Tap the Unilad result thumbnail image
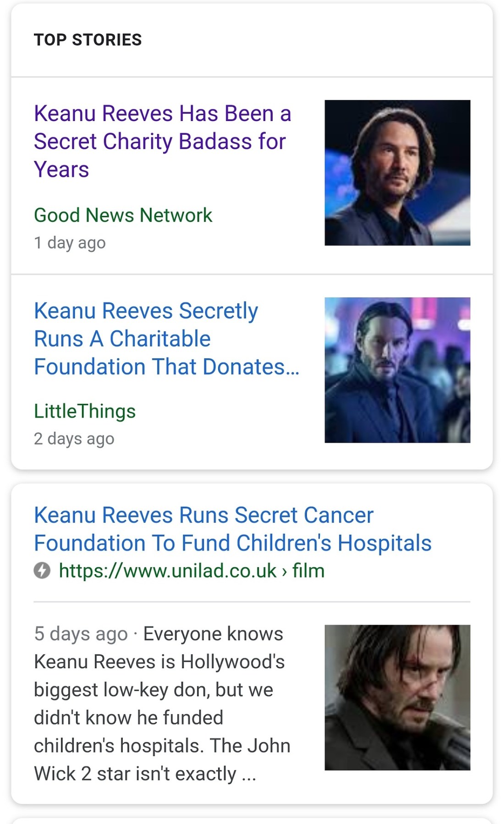 397,697
